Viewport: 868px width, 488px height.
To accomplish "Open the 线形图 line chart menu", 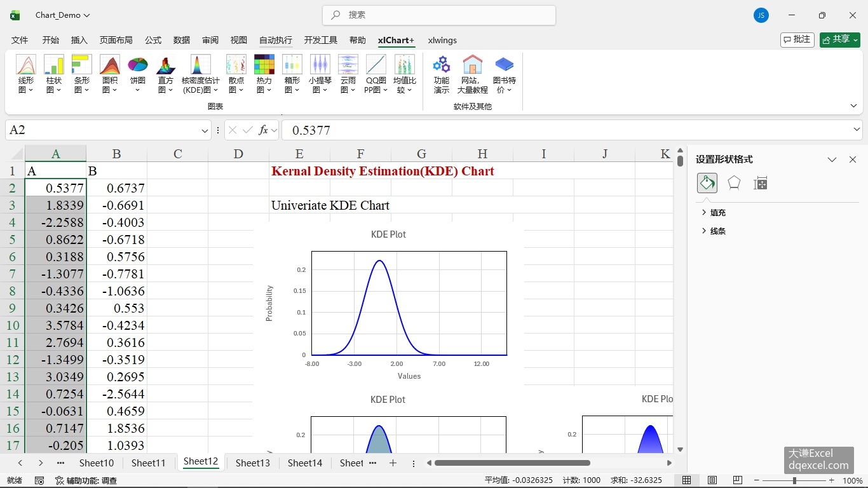I will coord(26,74).
